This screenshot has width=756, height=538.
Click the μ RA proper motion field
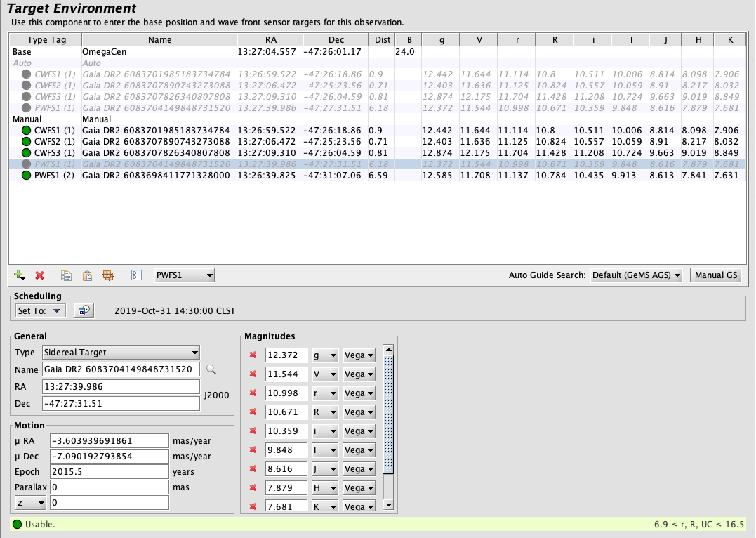(x=110, y=440)
